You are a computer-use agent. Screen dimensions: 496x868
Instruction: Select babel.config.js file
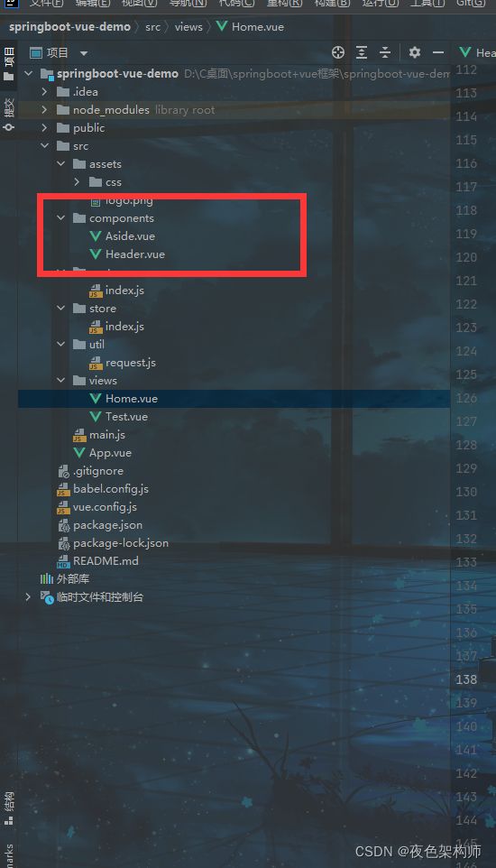click(x=111, y=489)
